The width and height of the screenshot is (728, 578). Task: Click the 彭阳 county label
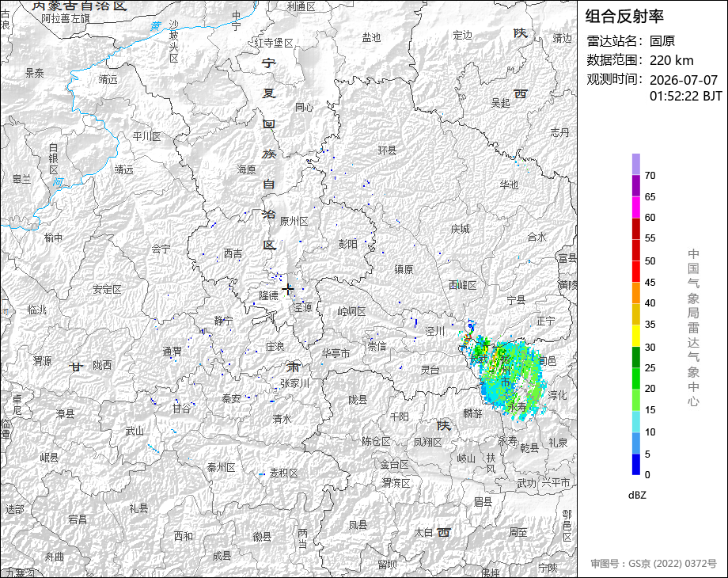pos(347,243)
